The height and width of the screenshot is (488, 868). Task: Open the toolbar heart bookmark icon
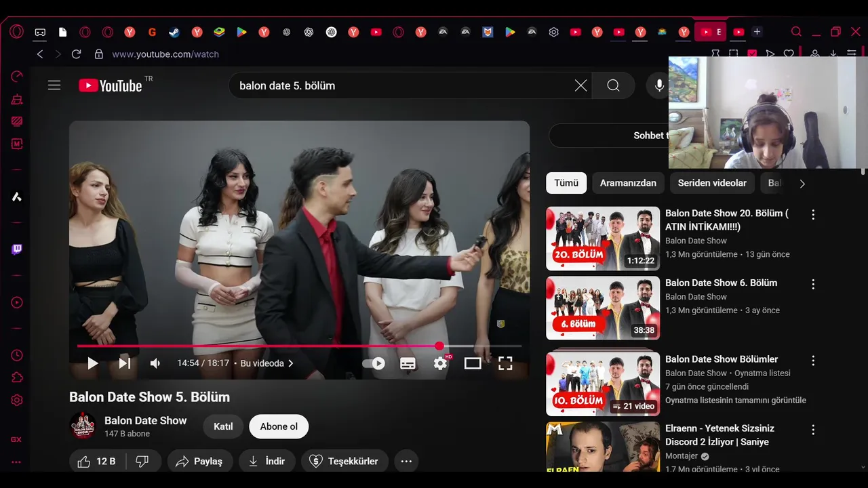789,54
